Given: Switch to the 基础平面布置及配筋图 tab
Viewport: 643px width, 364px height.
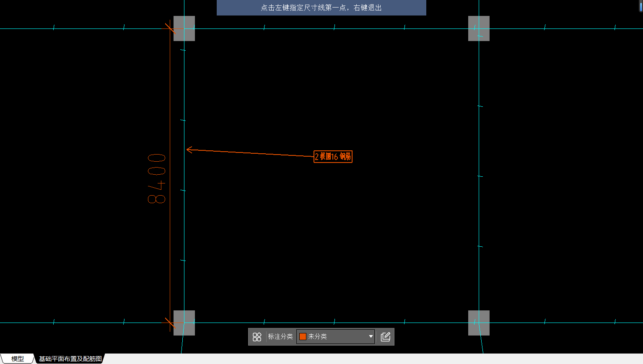Looking at the screenshot, I should pos(70,359).
